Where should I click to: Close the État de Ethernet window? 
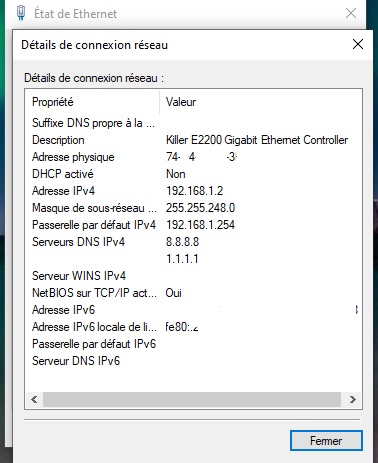351,13
